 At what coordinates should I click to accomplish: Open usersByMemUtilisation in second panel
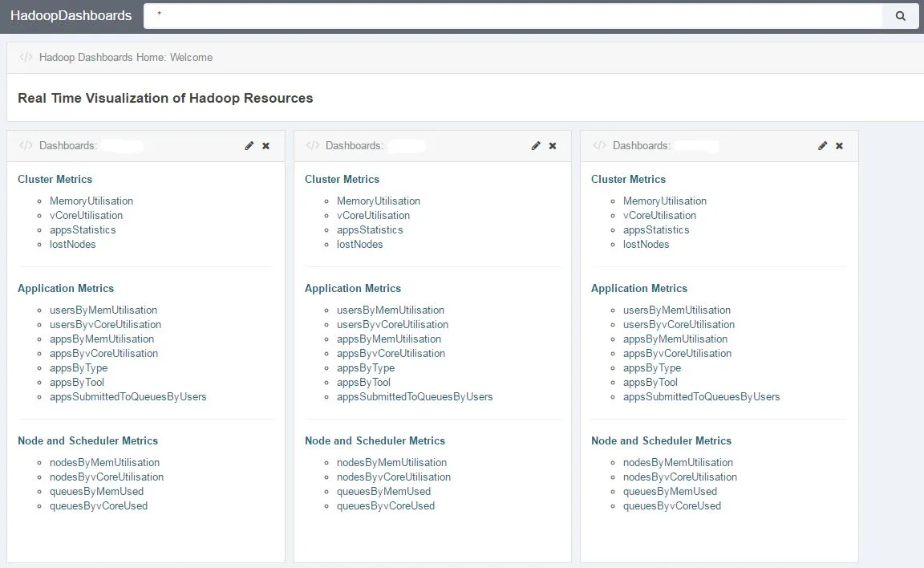point(390,310)
